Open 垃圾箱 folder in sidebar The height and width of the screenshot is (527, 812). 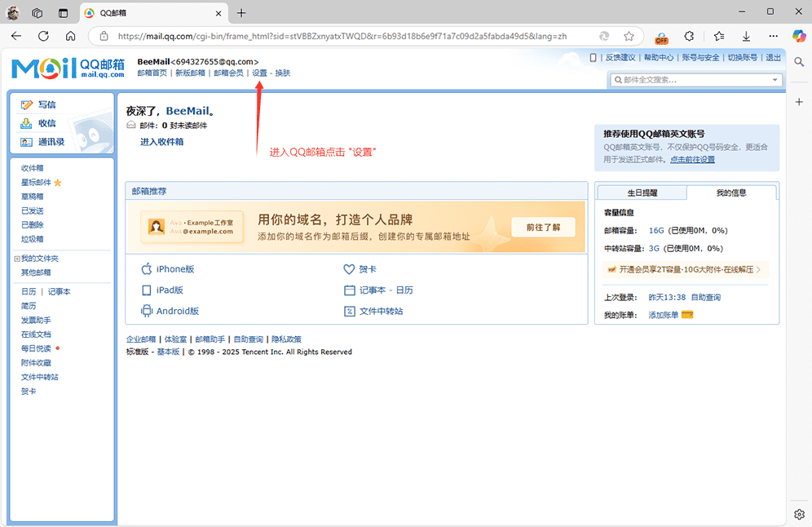click(32, 239)
